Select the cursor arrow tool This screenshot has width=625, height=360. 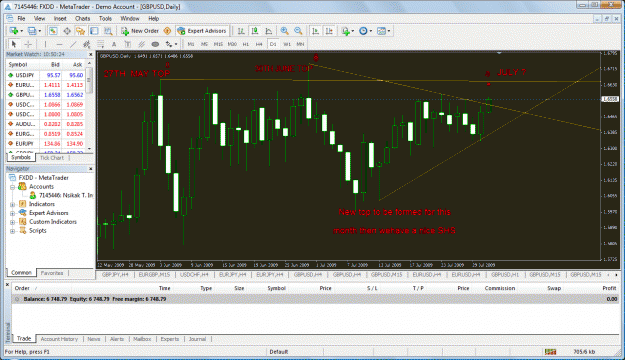coord(14,44)
